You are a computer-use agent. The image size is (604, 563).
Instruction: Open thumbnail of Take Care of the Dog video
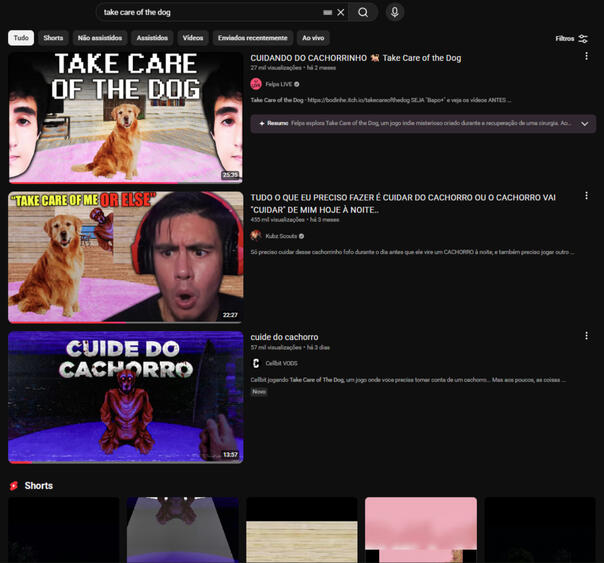click(126, 118)
